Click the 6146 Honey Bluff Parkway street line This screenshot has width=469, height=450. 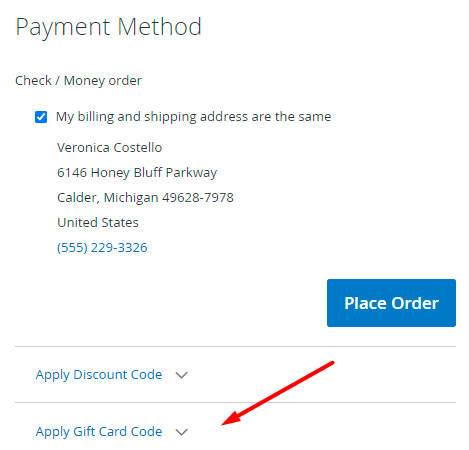point(137,173)
